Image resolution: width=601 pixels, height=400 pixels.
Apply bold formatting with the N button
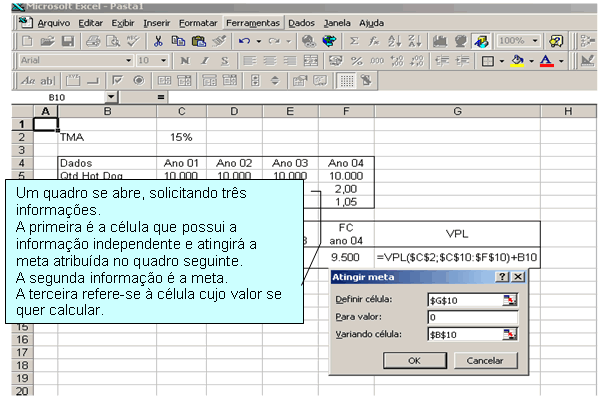pyautogui.click(x=185, y=61)
